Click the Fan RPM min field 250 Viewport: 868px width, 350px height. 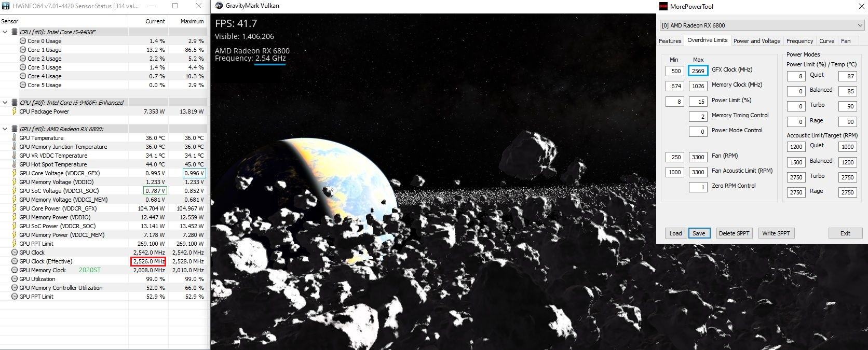tap(675, 157)
